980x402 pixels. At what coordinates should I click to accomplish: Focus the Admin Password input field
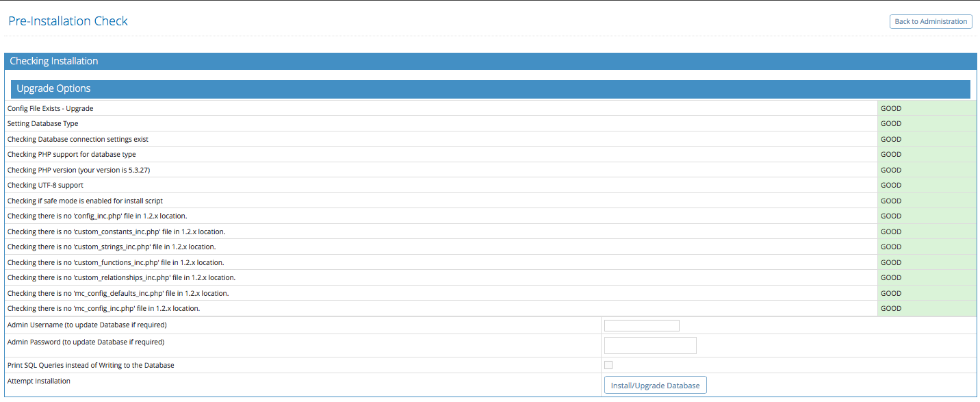[x=649, y=345]
